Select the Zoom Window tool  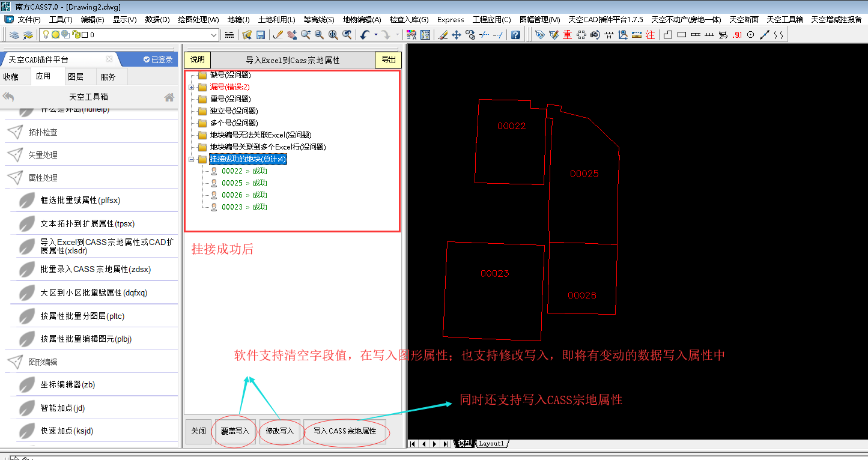320,35
